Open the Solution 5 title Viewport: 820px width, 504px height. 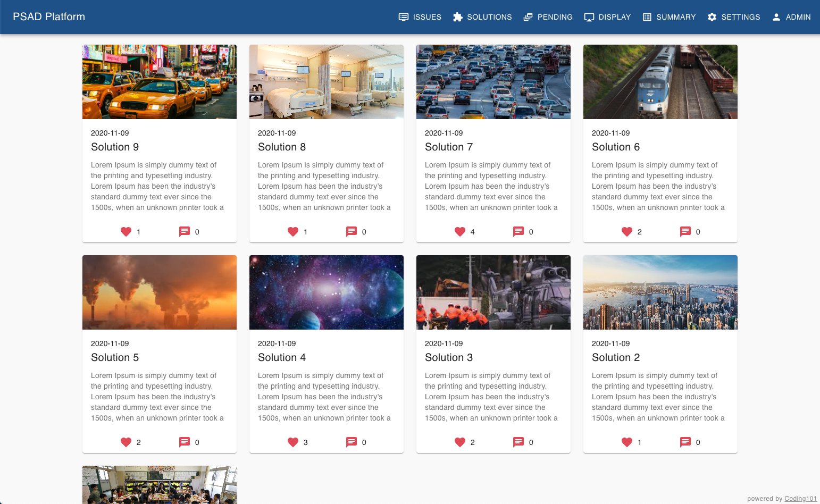[x=115, y=357]
